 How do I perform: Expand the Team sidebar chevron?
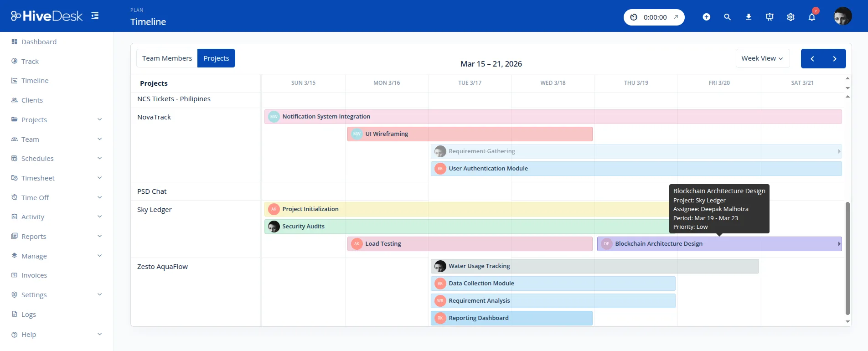(x=99, y=139)
